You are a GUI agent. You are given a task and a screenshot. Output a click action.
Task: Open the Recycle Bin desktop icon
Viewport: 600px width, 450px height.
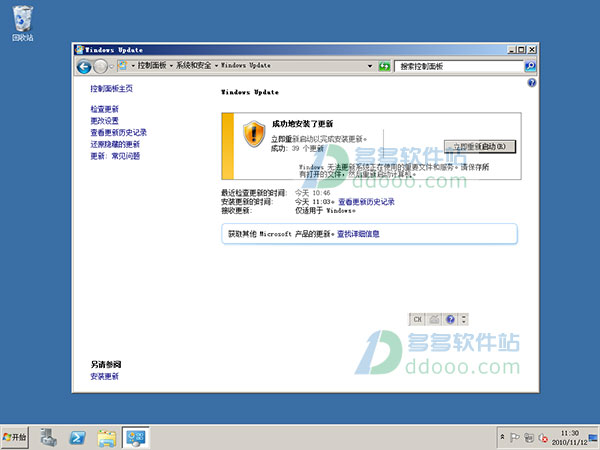pyautogui.click(x=23, y=23)
